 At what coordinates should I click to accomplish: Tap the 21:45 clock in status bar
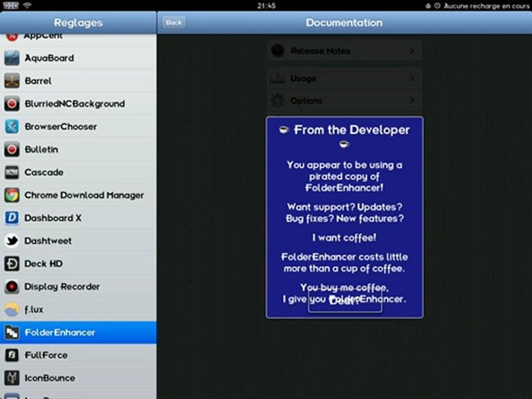click(267, 6)
